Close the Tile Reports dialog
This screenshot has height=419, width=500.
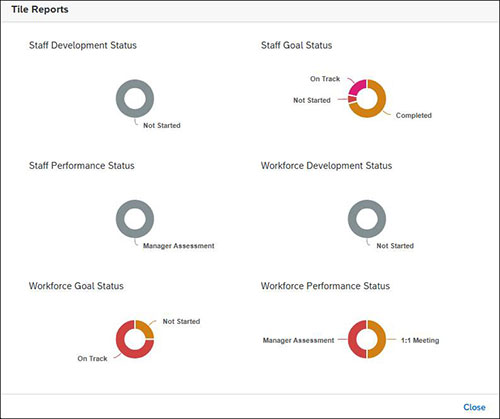click(x=474, y=407)
